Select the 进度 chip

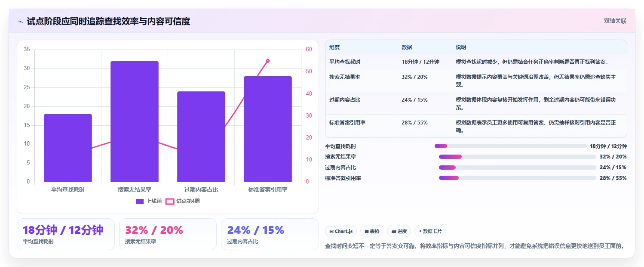[x=399, y=231]
